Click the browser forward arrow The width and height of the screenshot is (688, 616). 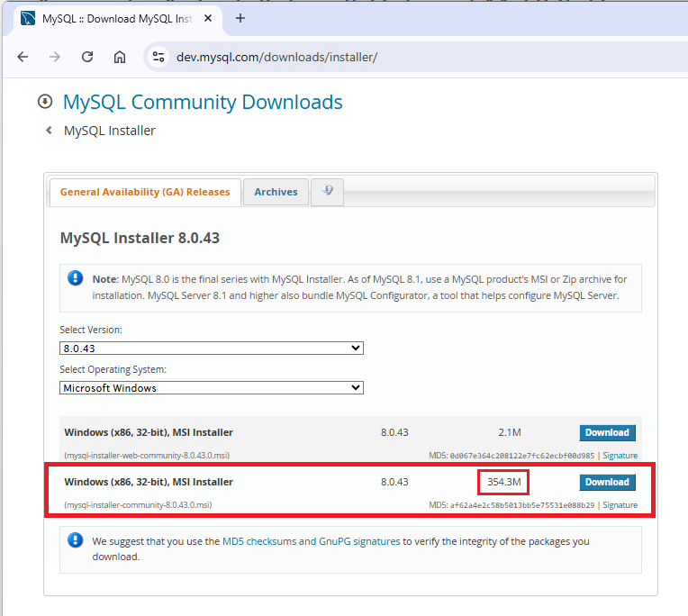(x=55, y=57)
